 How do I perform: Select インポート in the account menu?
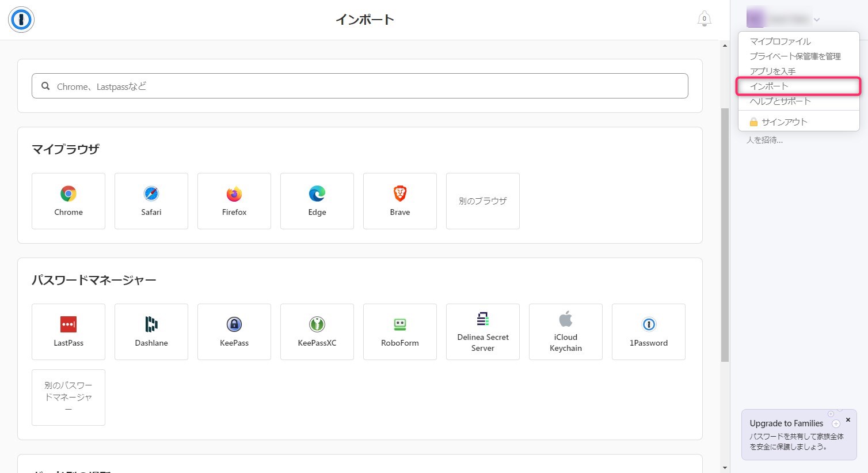coord(769,86)
